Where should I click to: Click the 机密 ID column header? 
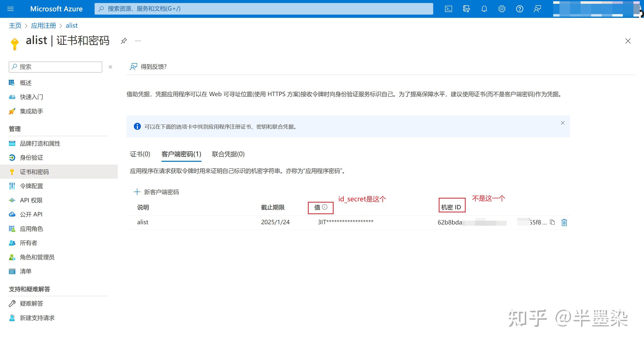pyautogui.click(x=451, y=207)
